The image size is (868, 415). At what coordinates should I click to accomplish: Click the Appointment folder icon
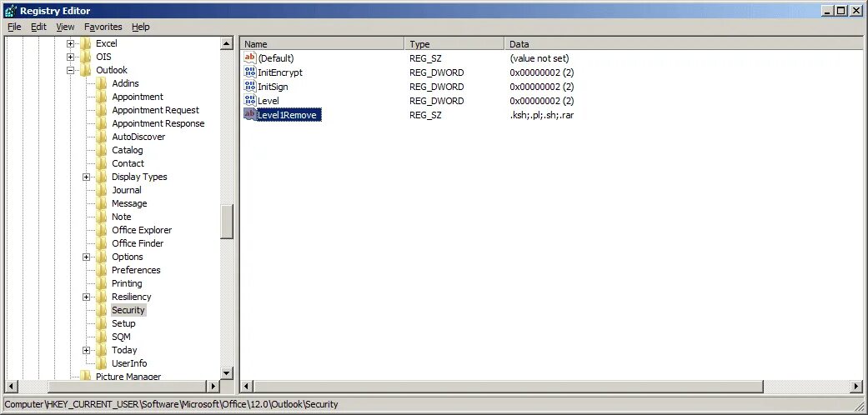pyautogui.click(x=102, y=97)
